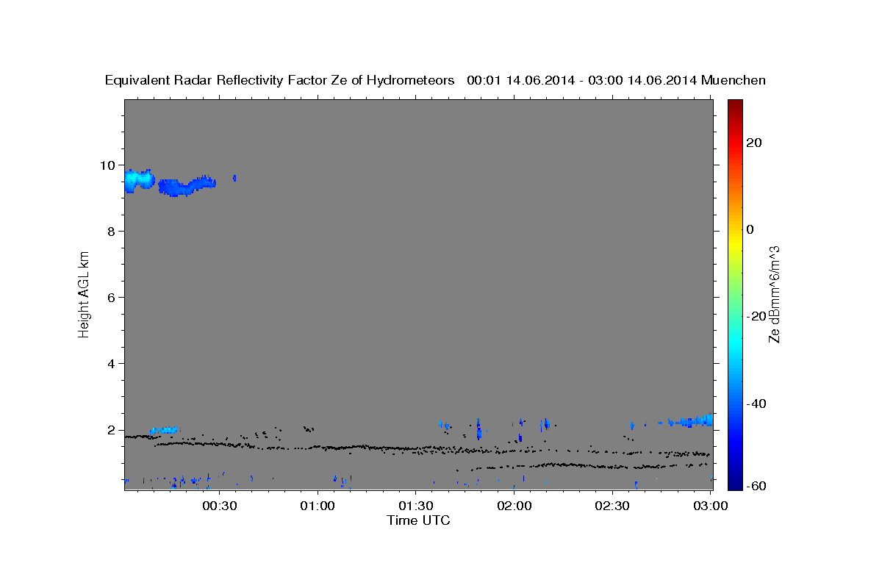The height and width of the screenshot is (588, 882).
Task: Click the height tick label 8
Action: pos(112,232)
